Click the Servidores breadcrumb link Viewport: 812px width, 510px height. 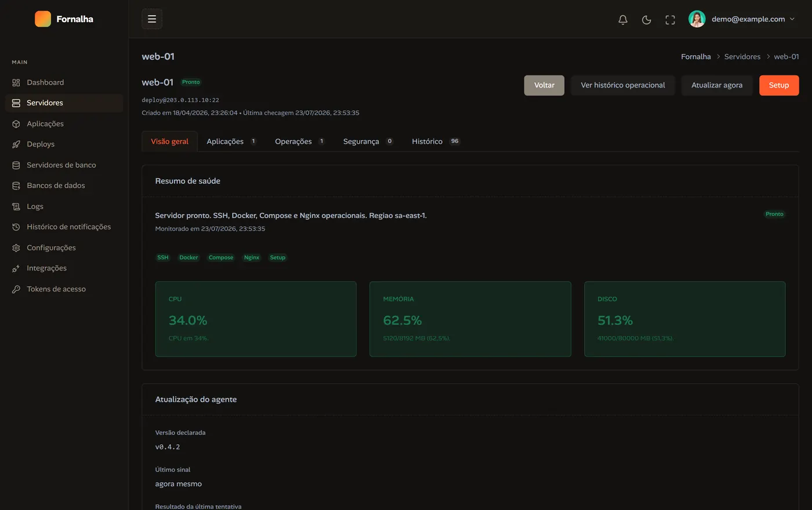(742, 57)
